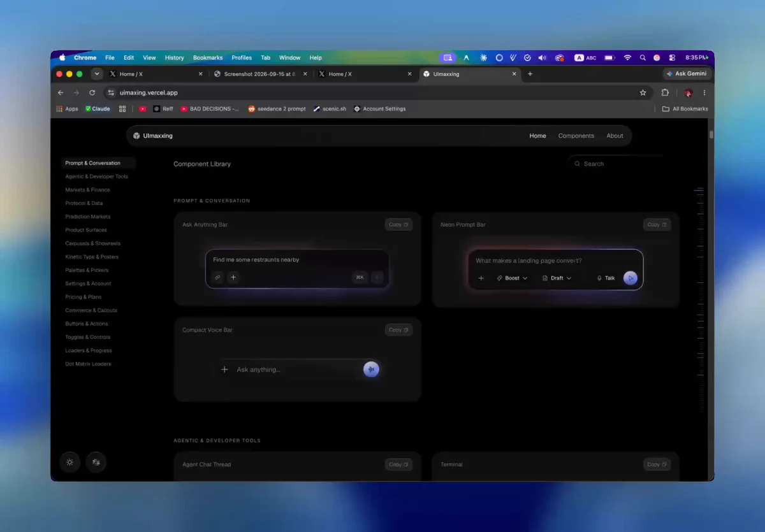Copy the Ask Anything Bar component

point(398,224)
